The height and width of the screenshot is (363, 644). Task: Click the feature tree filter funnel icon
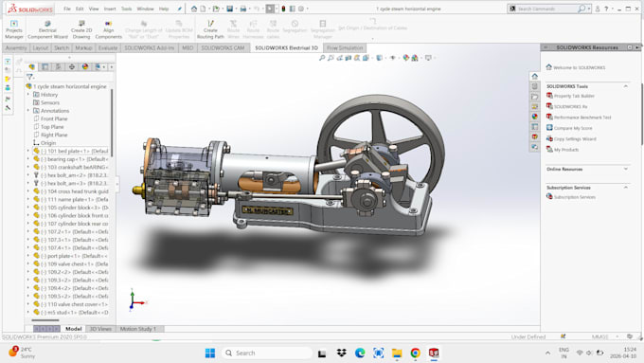pos(29,77)
